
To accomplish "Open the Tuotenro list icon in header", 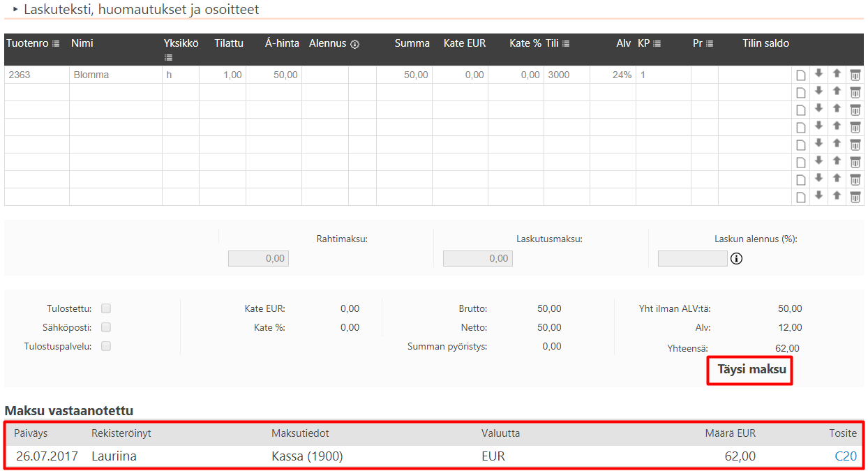I will point(56,44).
